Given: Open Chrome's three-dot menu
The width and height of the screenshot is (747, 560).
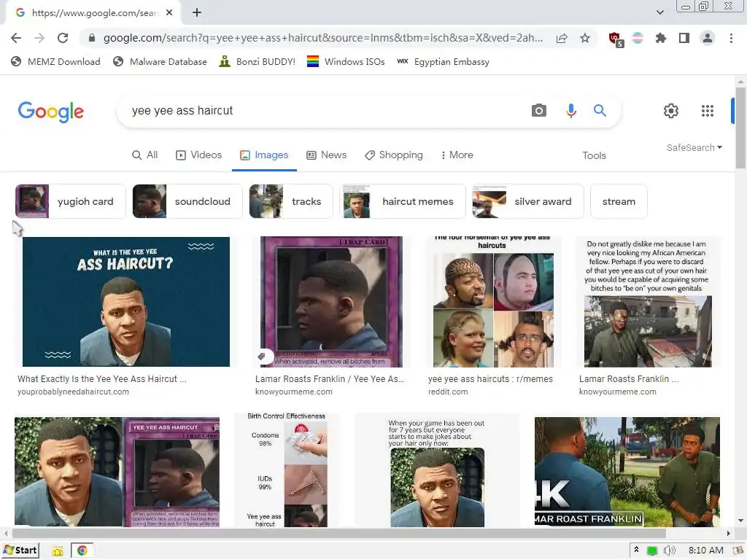Looking at the screenshot, I should [731, 38].
